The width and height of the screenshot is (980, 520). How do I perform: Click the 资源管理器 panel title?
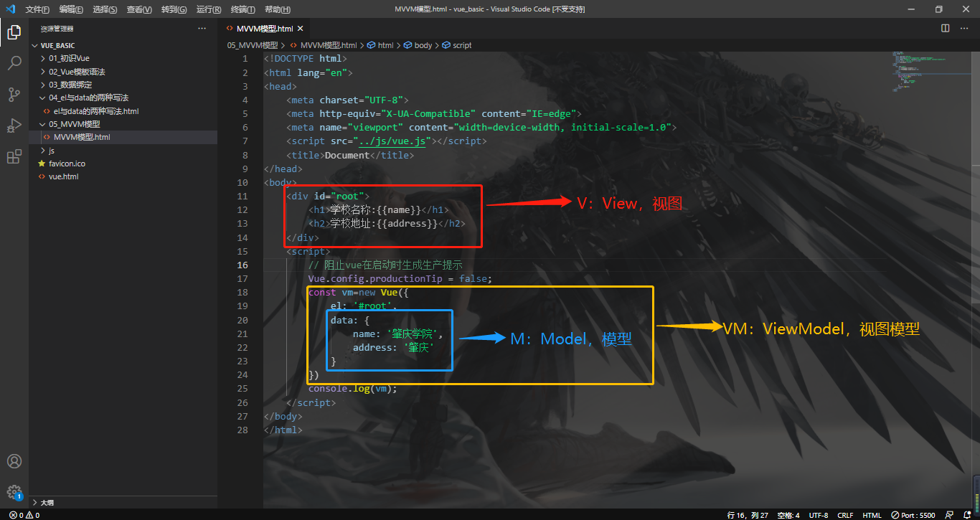point(57,29)
